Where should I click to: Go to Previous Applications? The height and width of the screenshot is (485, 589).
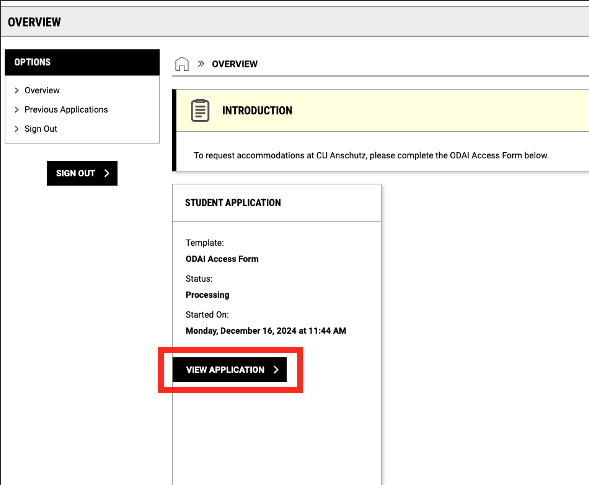coord(66,109)
